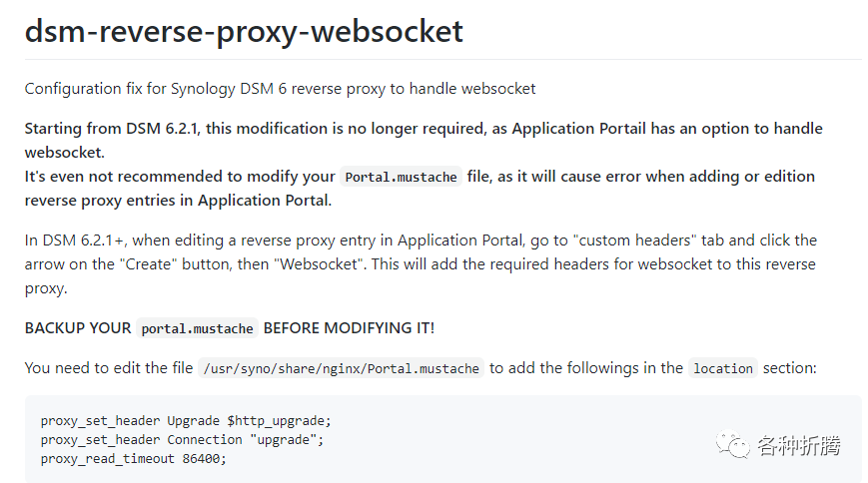The image size is (868, 483).
Task: Click the portal.mustache code after BACKUP YOUR
Action: tap(197, 328)
